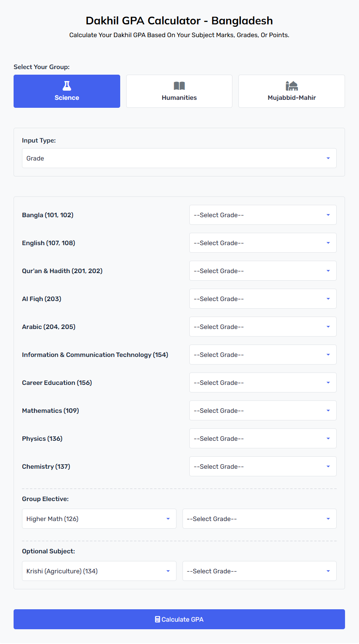
Task: Click the Science flask icon
Action: tap(67, 86)
